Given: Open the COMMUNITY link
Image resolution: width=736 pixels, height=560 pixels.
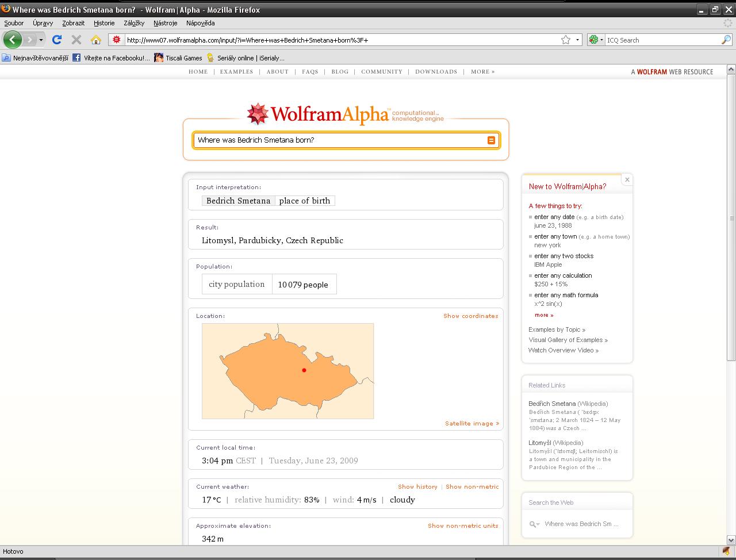Looking at the screenshot, I should click(x=382, y=72).
